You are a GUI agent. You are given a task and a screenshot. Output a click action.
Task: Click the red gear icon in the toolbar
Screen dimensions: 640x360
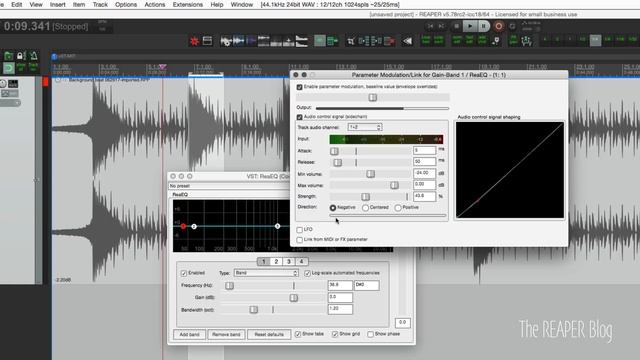pyautogui.click(x=194, y=41)
